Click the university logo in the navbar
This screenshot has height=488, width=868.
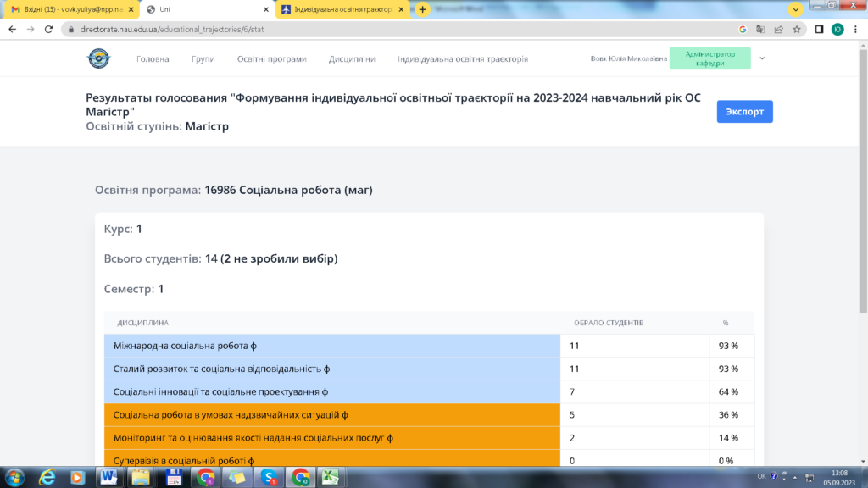(98, 59)
